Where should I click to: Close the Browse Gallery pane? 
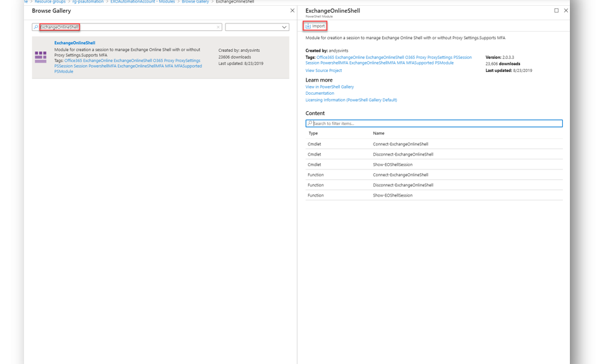click(x=292, y=11)
